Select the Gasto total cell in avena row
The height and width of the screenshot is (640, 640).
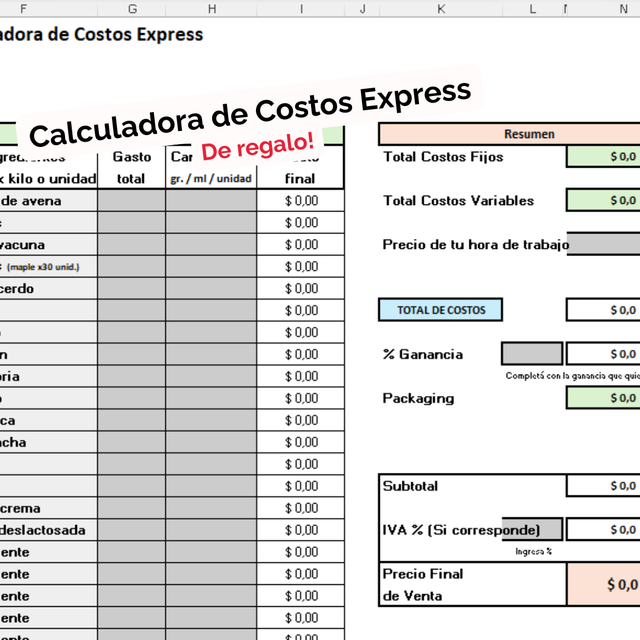click(132, 201)
